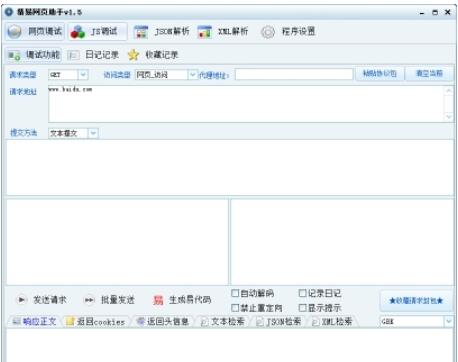
Task: Switch to the 调试功能 sub-tab
Action: (x=34, y=55)
